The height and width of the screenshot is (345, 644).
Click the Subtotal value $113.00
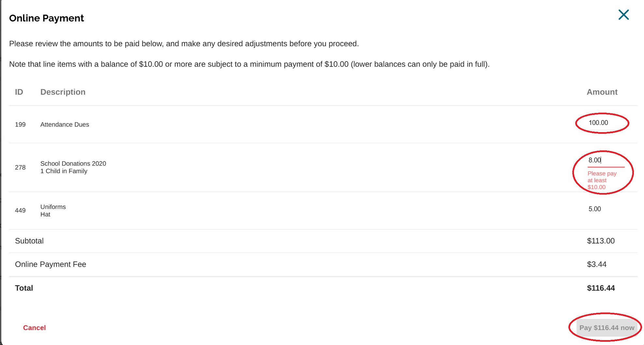[601, 241]
